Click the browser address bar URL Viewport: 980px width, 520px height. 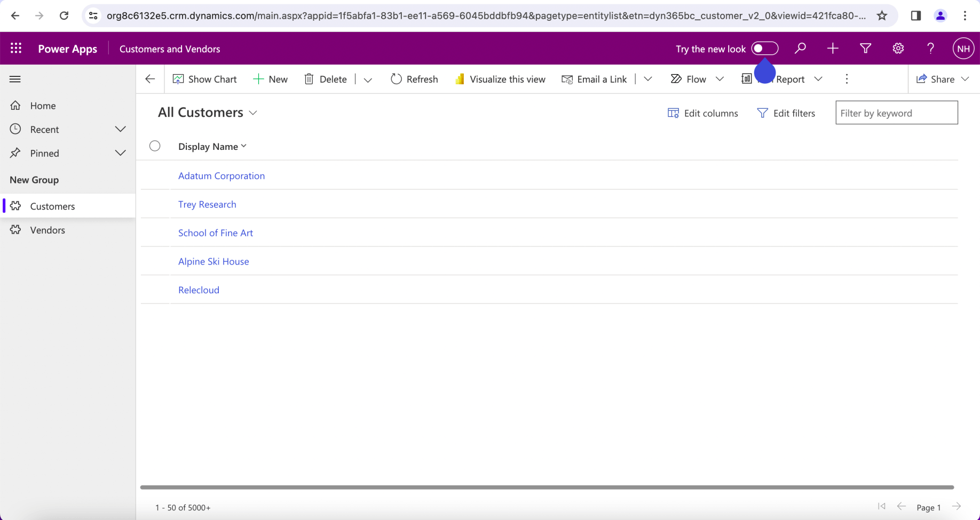[x=486, y=15]
